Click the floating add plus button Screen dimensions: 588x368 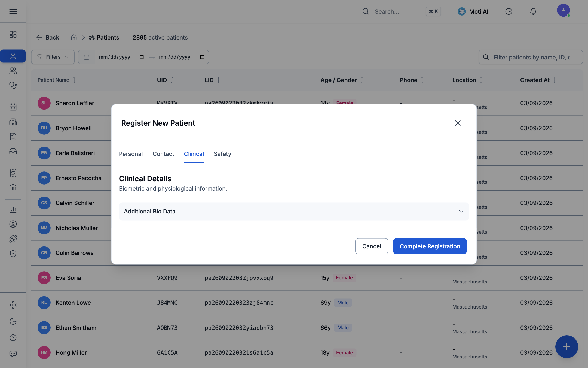point(566,347)
